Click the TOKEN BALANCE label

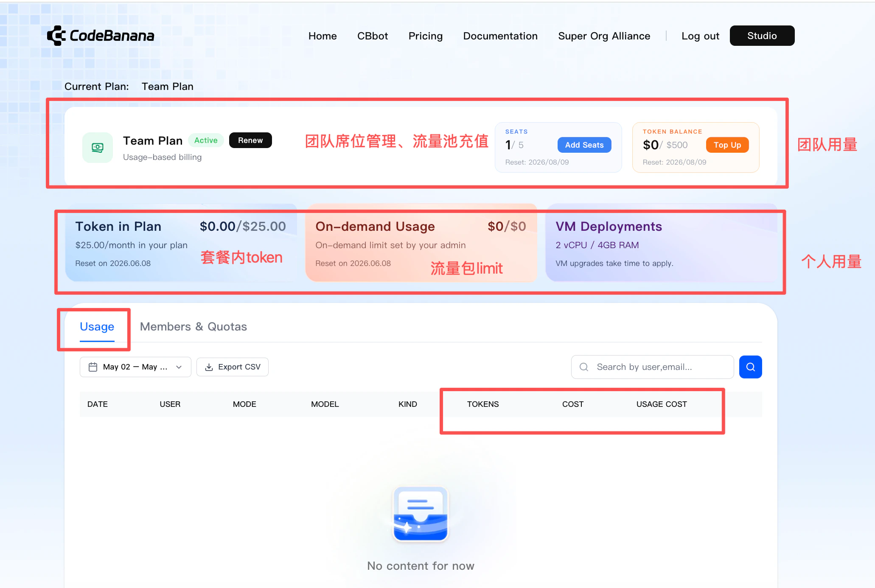point(672,132)
